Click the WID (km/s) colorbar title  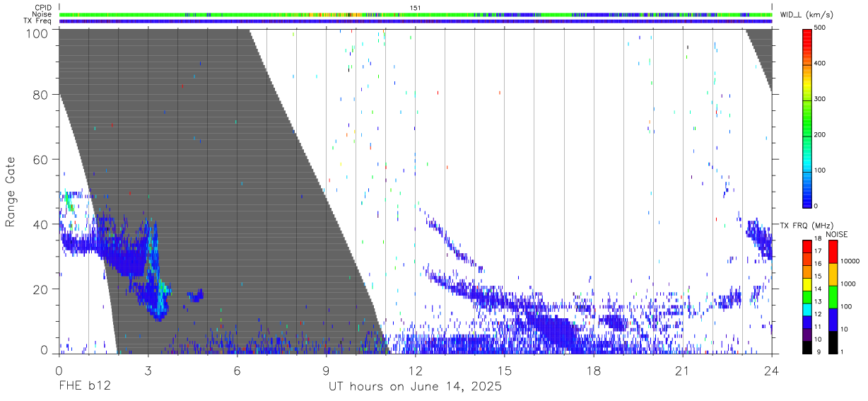tap(808, 15)
